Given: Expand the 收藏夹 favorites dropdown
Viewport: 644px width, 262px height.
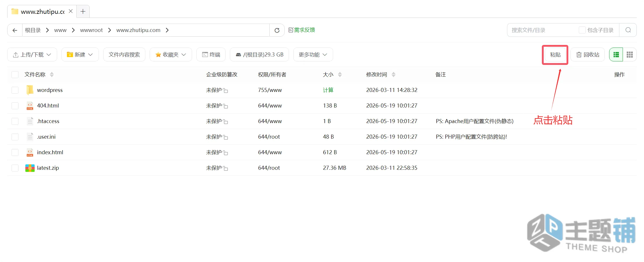Looking at the screenshot, I should pyautogui.click(x=171, y=54).
